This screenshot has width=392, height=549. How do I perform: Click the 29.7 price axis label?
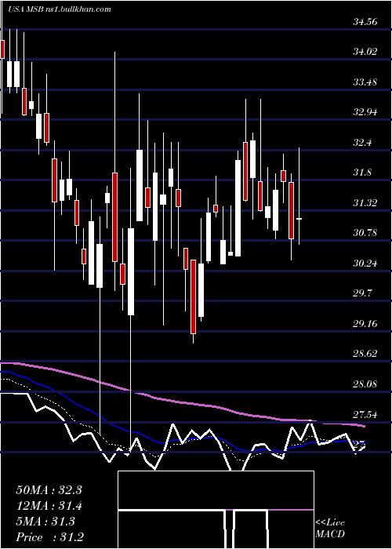(x=362, y=293)
